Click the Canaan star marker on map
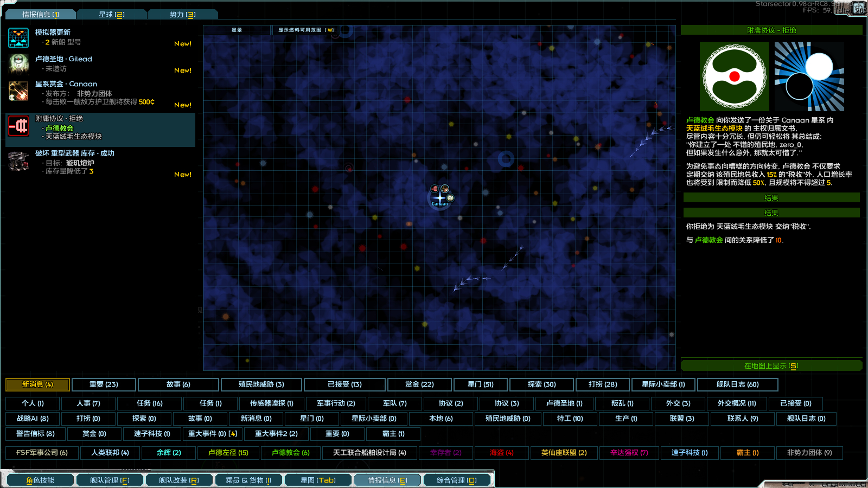Viewport: 868px width, 488px height. (440, 198)
